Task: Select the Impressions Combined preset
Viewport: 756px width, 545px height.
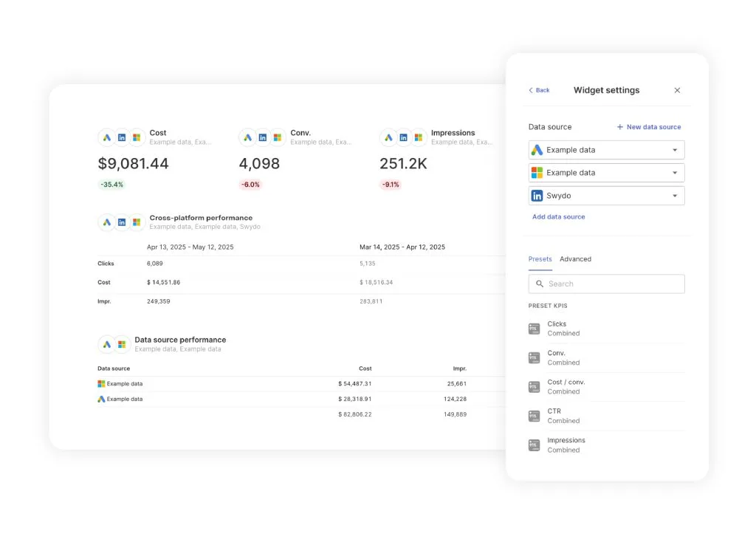Action: (x=607, y=445)
